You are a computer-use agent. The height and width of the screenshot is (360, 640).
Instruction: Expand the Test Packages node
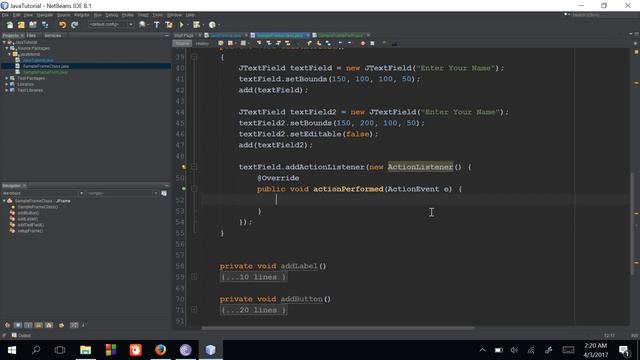(x=7, y=78)
